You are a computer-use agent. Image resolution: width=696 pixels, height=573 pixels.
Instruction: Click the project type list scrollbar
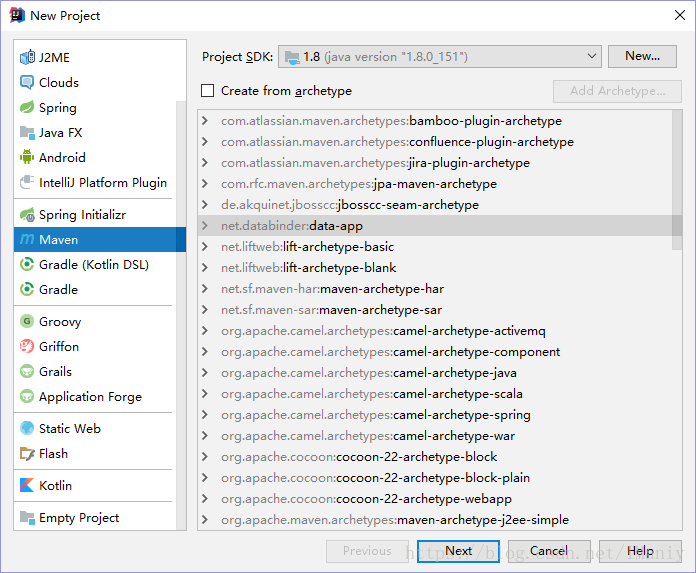click(181, 315)
